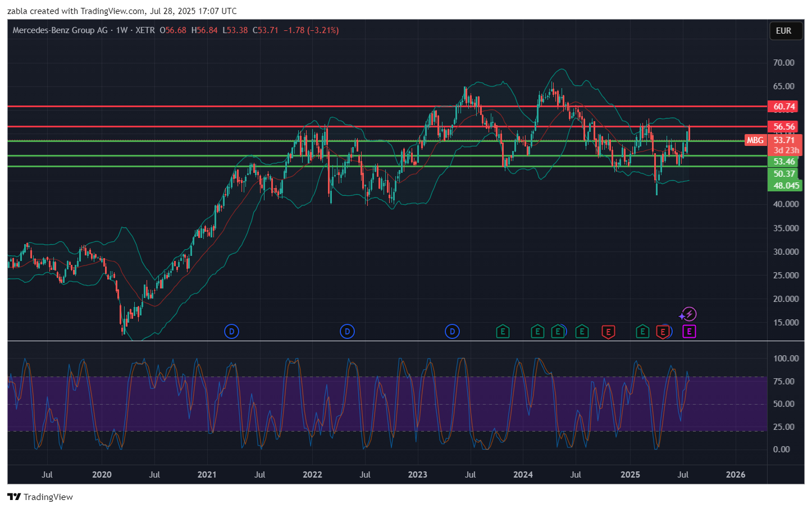Click the XETR exchange label
Screen dimensions: 812x509
point(145,30)
